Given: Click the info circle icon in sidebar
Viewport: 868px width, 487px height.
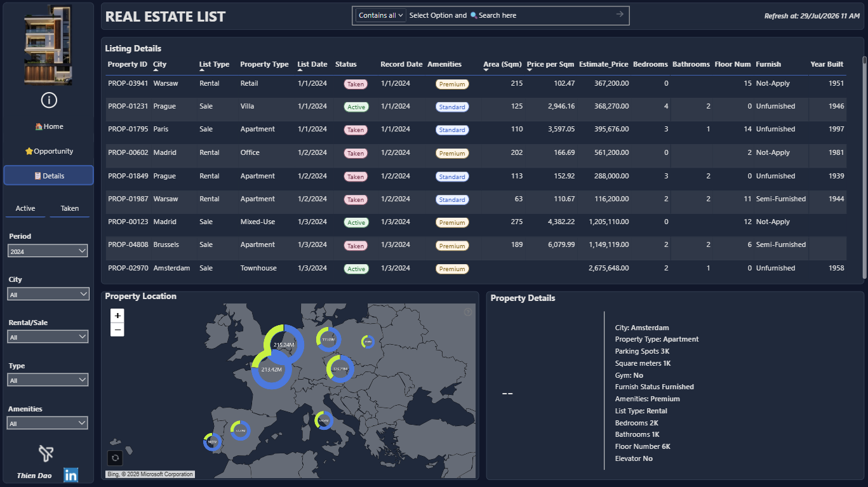Looking at the screenshot, I should pyautogui.click(x=49, y=100).
